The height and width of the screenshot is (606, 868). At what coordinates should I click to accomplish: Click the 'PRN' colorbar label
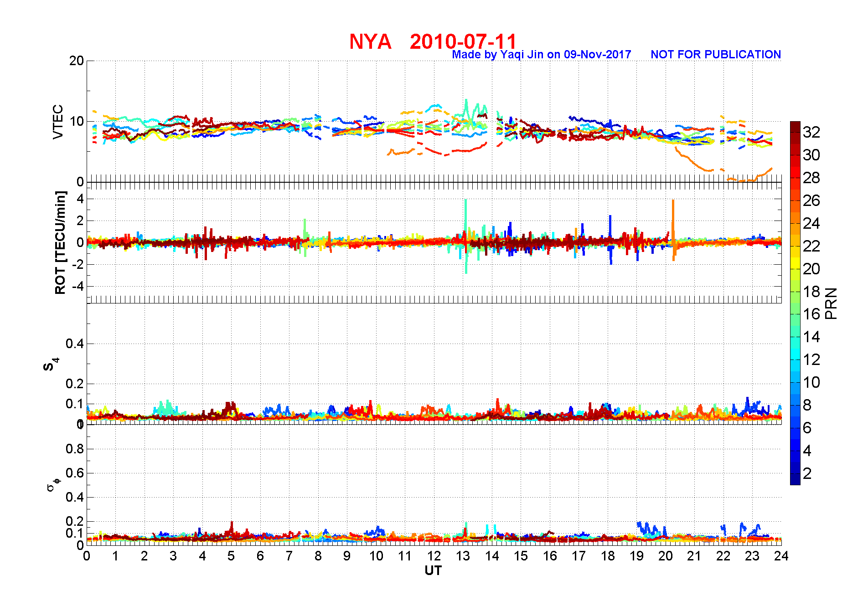832,303
